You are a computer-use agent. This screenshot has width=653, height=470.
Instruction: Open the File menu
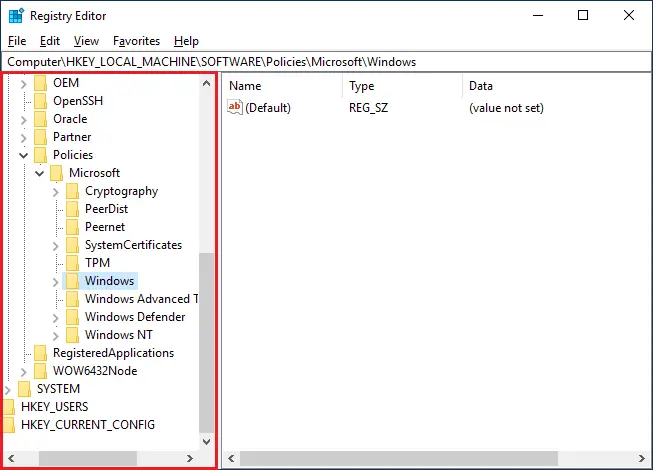pyautogui.click(x=17, y=41)
